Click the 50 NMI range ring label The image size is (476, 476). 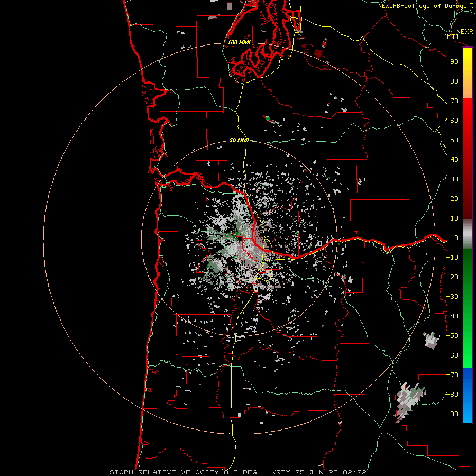tap(239, 140)
